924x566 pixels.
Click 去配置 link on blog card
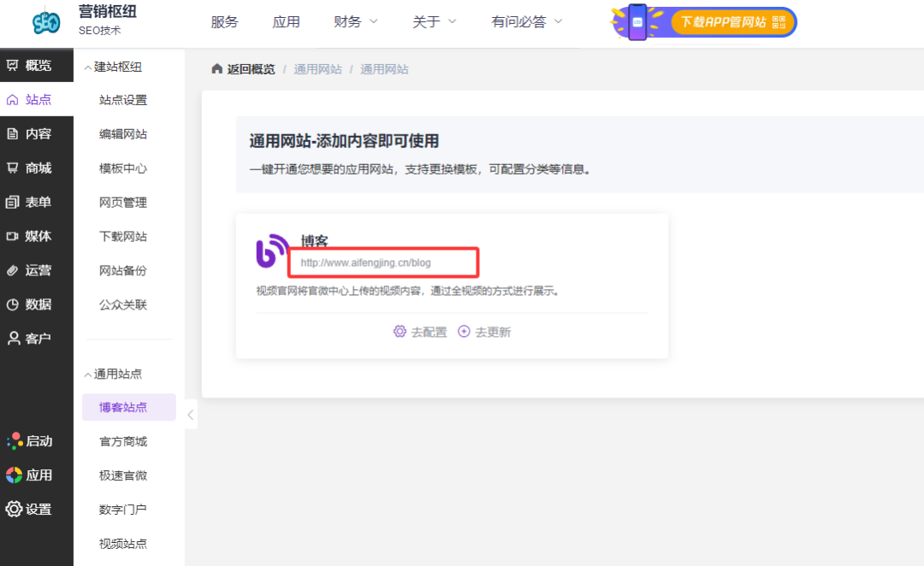(x=429, y=333)
